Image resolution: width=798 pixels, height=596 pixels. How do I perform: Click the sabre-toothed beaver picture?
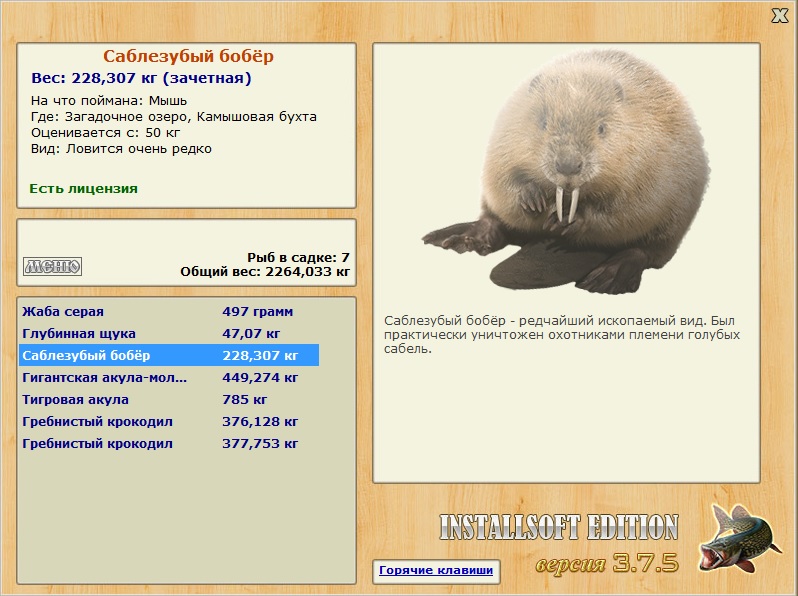(x=566, y=172)
